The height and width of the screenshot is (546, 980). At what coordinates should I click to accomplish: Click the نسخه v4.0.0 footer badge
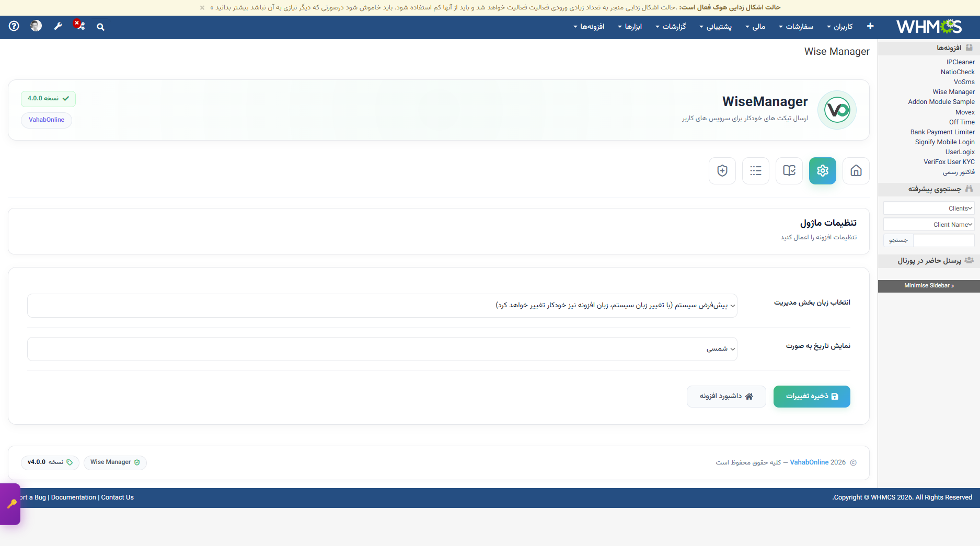point(50,462)
